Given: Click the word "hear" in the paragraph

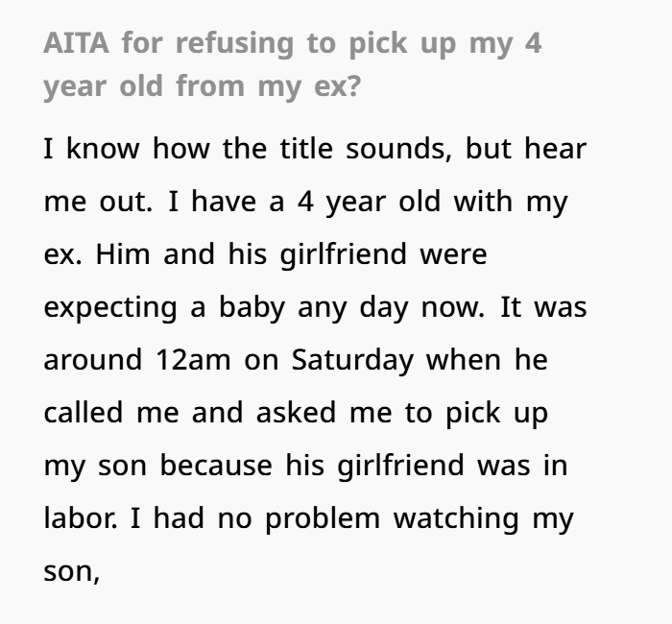Looking at the screenshot, I should pyautogui.click(x=555, y=151).
